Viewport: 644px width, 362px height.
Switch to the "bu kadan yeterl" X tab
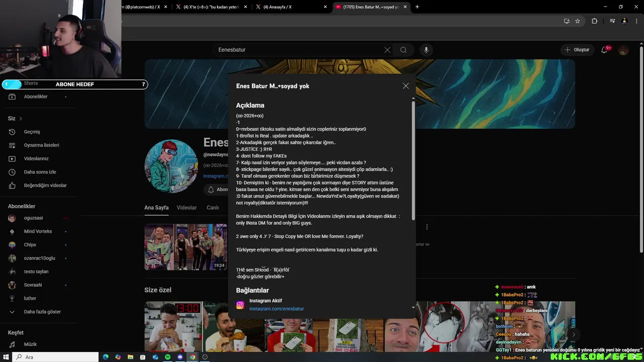(x=211, y=7)
